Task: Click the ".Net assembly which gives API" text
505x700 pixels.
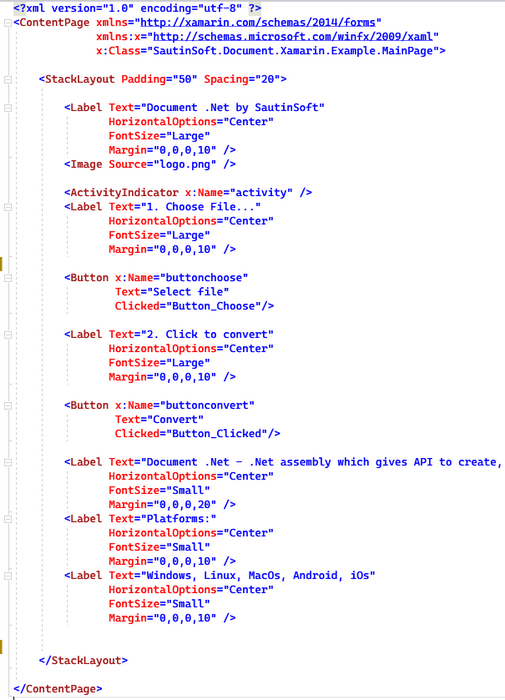Action: tap(341, 462)
